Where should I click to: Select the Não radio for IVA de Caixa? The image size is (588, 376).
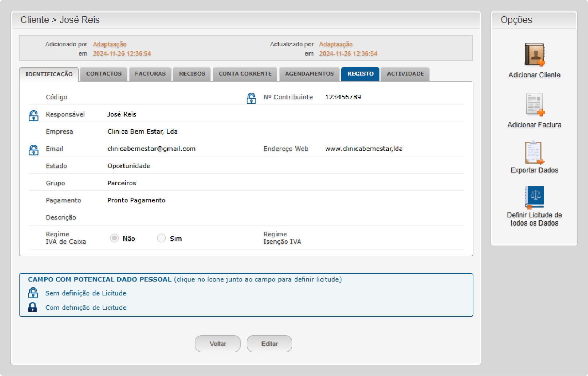pos(114,238)
